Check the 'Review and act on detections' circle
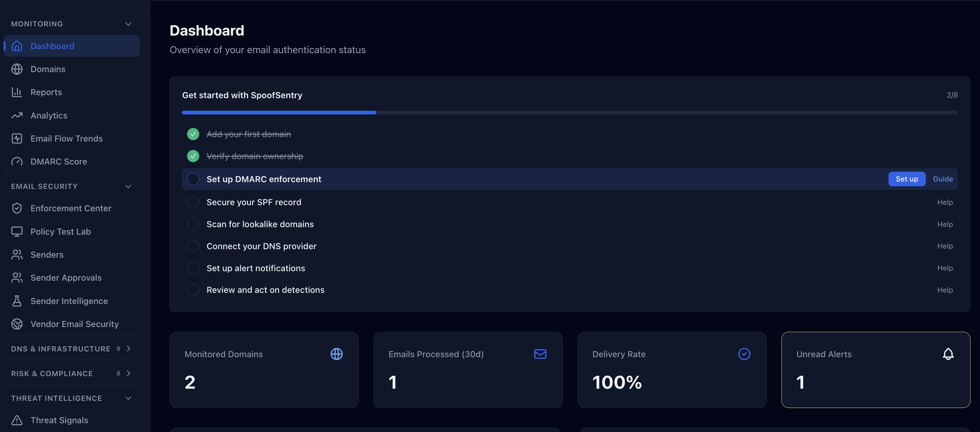The image size is (980, 432). click(x=193, y=290)
